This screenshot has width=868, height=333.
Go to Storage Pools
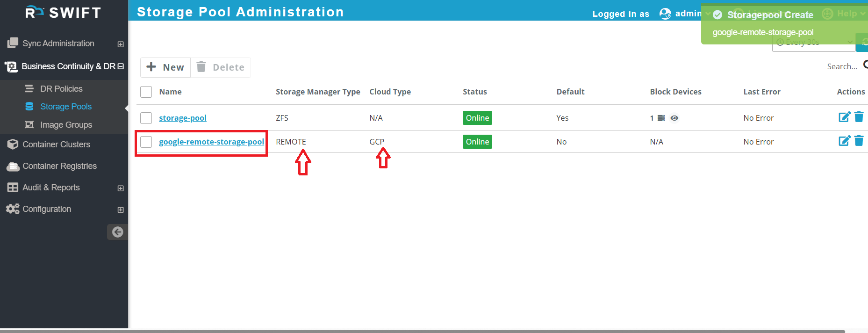(x=66, y=107)
